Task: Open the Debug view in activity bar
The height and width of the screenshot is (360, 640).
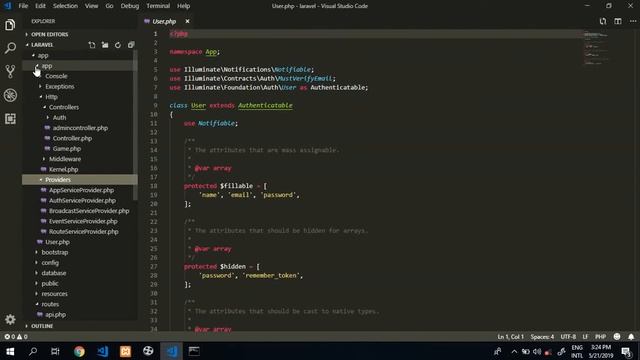Action: click(x=10, y=95)
